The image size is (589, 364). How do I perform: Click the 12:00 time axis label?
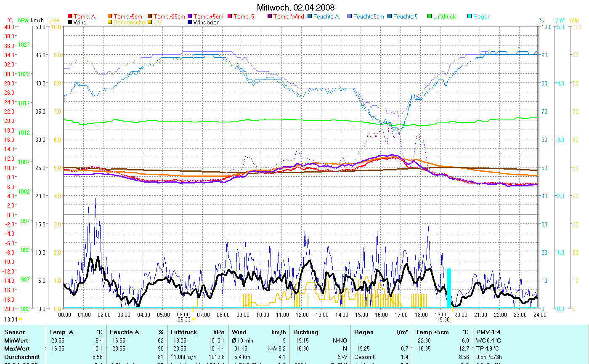click(x=302, y=314)
